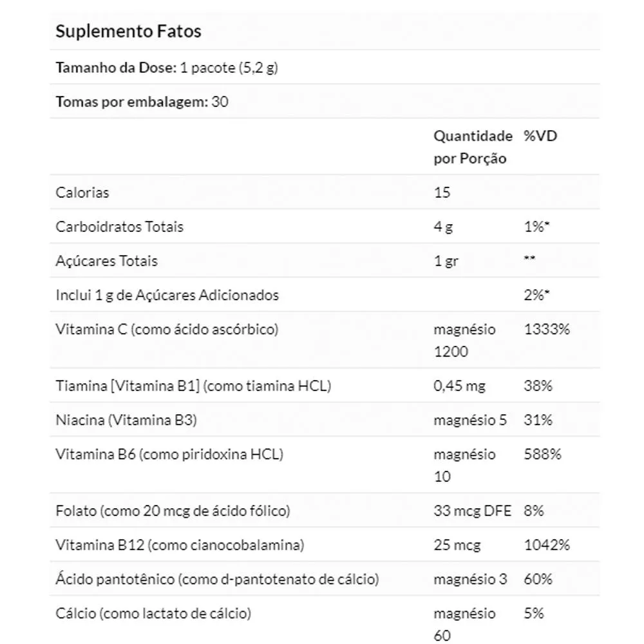Click the Açúcares Totais row label
The image size is (644, 644).
pyautogui.click(x=106, y=261)
